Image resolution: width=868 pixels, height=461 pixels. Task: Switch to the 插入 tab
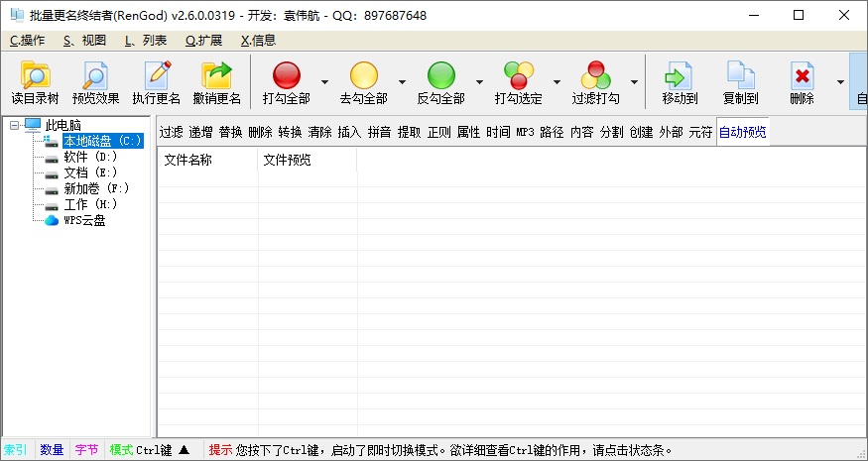pos(349,132)
